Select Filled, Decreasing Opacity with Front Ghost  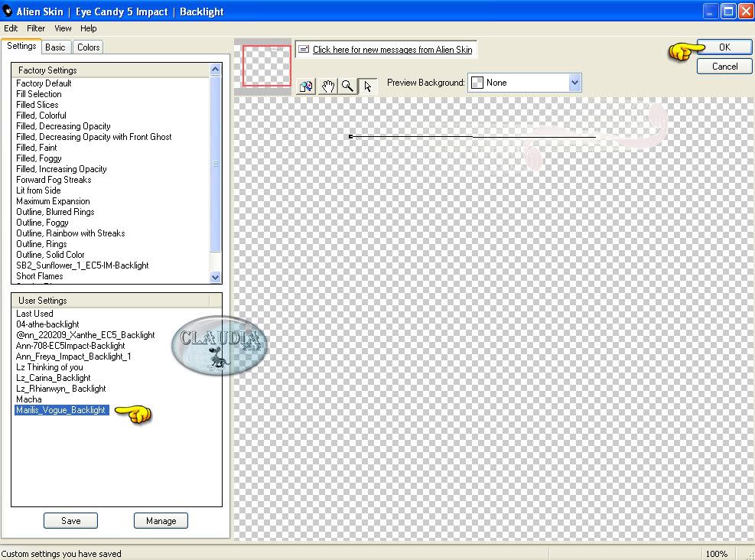coord(94,137)
